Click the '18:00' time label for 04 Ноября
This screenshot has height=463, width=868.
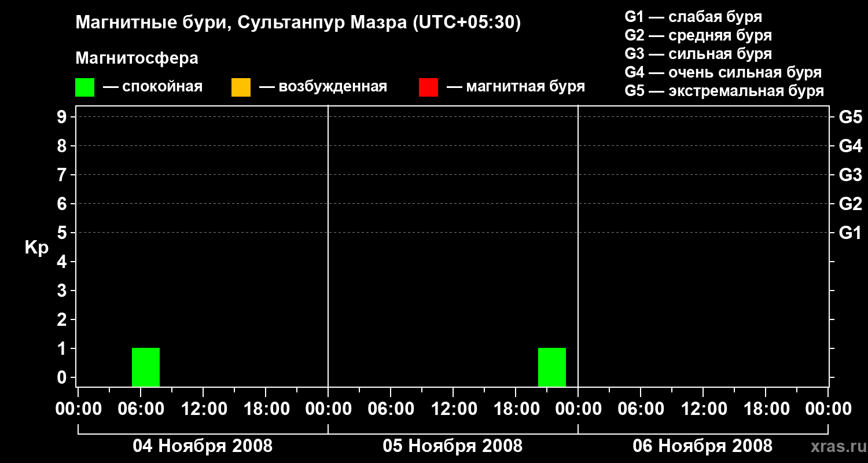pyautogui.click(x=266, y=409)
